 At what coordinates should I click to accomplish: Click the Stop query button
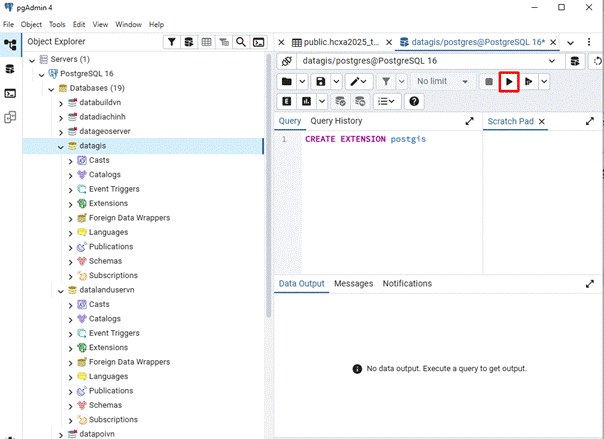[488, 81]
